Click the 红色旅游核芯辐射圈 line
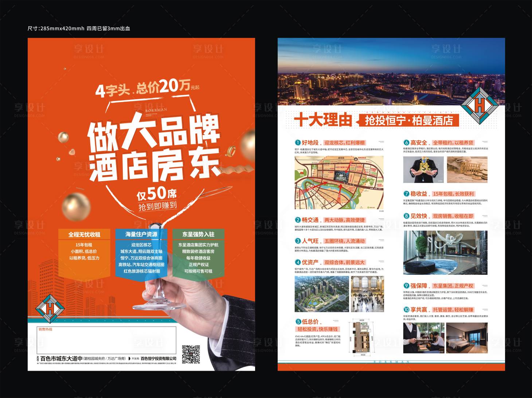The width and height of the screenshot is (532, 398). tap(141, 271)
